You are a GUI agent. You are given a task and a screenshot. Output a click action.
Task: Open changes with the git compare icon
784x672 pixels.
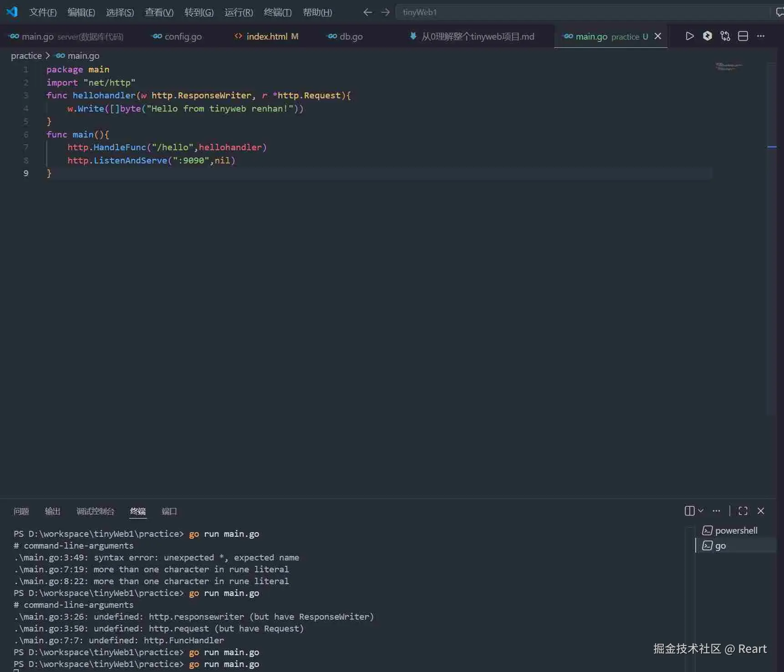725,36
